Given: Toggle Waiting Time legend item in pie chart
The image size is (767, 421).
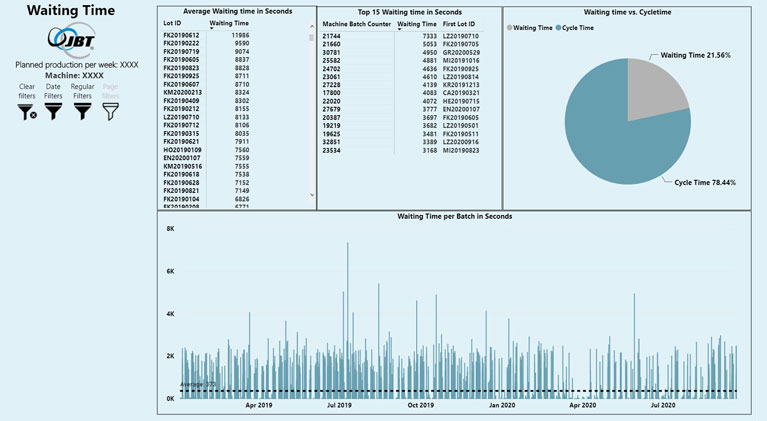Looking at the screenshot, I should (x=531, y=28).
